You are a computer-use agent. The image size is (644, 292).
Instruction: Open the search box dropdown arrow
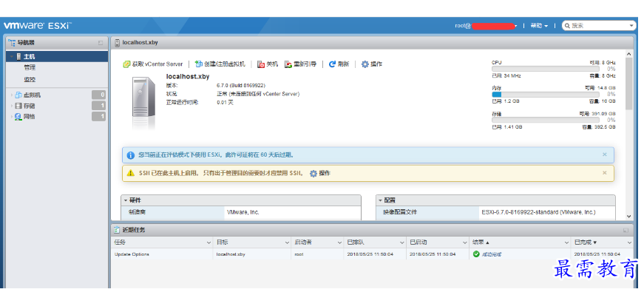tap(632, 25)
